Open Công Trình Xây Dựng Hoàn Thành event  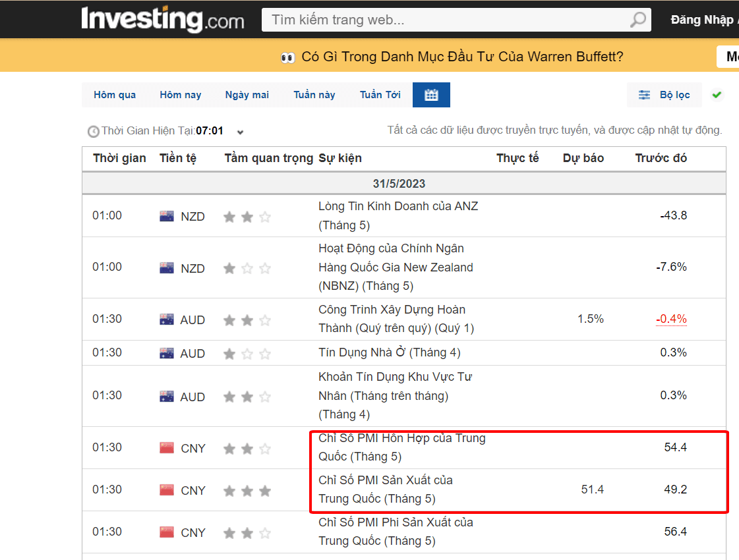point(396,319)
